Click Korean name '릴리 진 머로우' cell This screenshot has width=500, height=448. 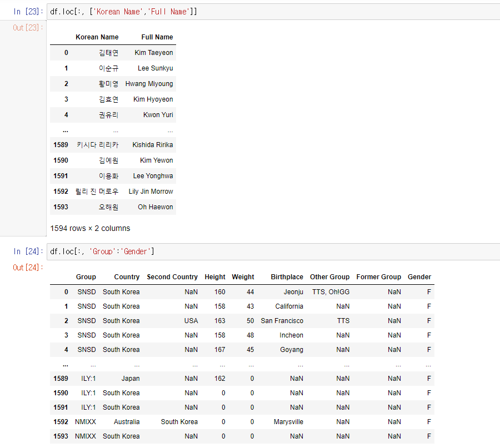(x=97, y=192)
